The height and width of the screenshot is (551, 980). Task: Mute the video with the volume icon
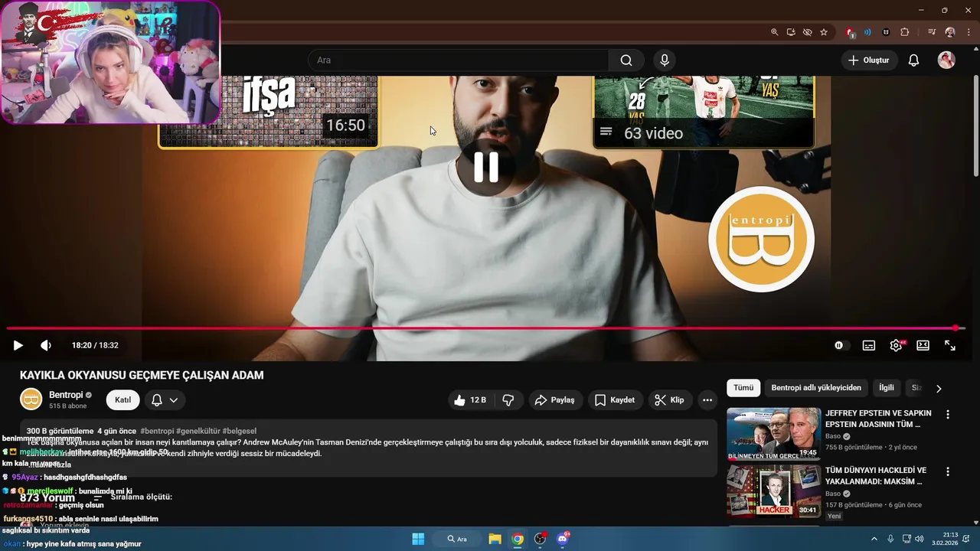pos(46,345)
